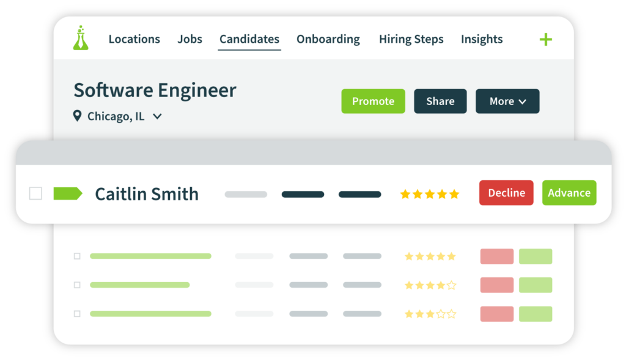The image size is (626, 364).
Task: Click the location pin icon beside Chicago, IL
Action: tap(77, 116)
